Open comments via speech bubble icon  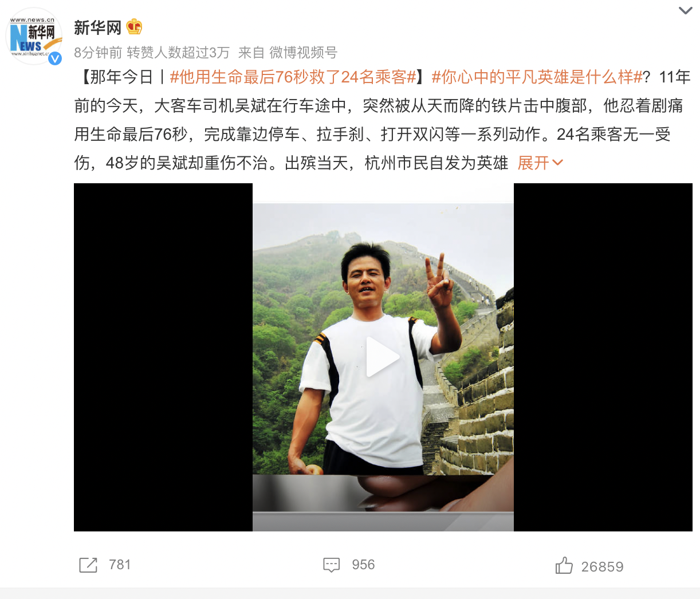tap(332, 565)
